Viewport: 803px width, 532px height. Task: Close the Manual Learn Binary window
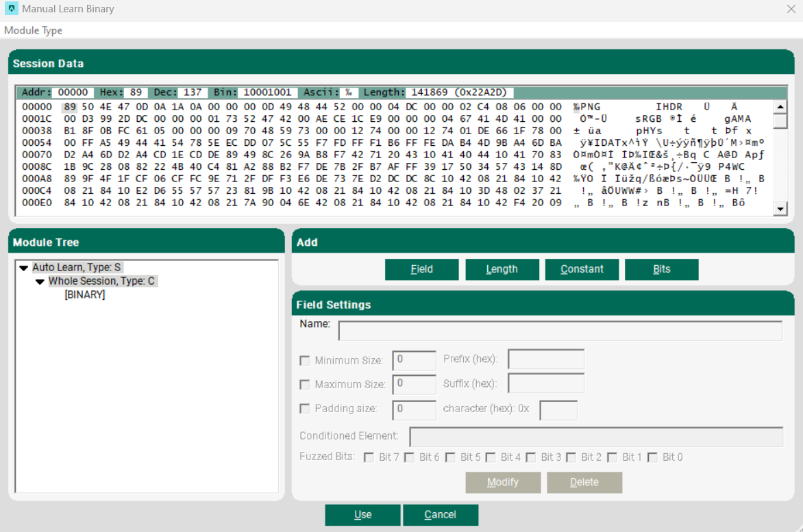791,9
